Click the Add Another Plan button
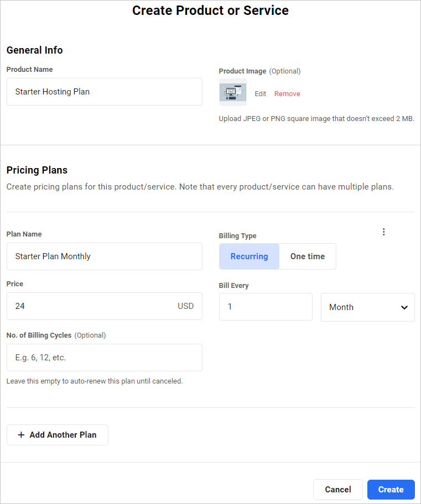421x504 pixels. click(57, 435)
